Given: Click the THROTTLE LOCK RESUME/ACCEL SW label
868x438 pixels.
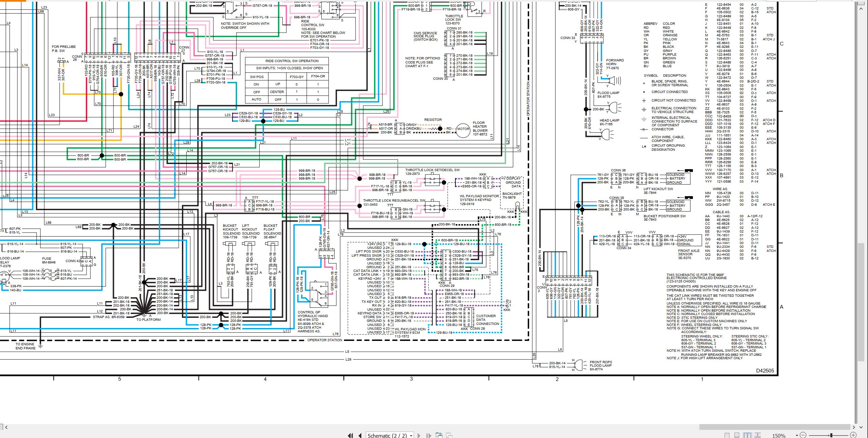Looking at the screenshot, I should pyautogui.click(x=394, y=201).
